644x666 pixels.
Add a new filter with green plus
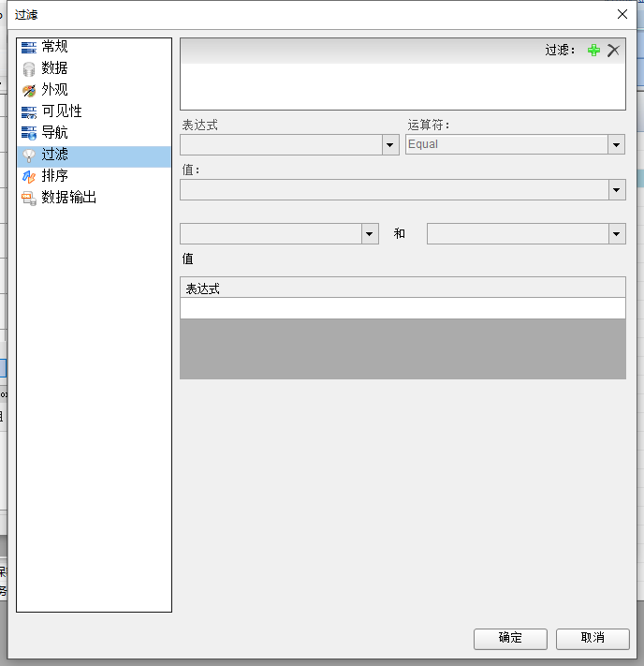593,51
